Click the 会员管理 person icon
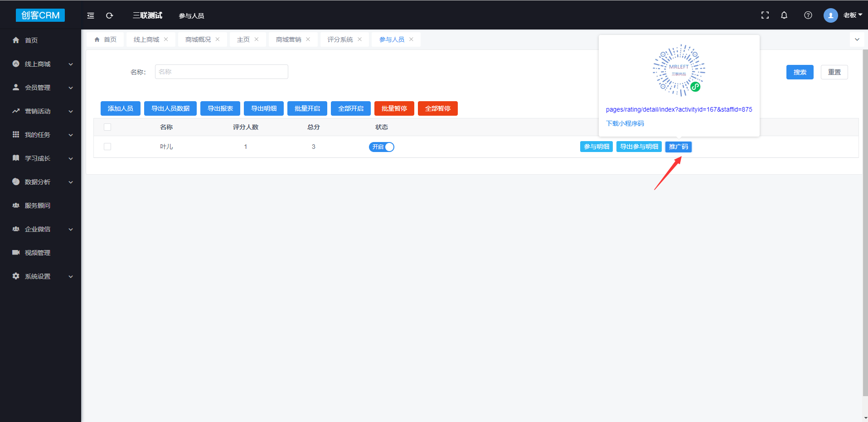 pos(16,88)
